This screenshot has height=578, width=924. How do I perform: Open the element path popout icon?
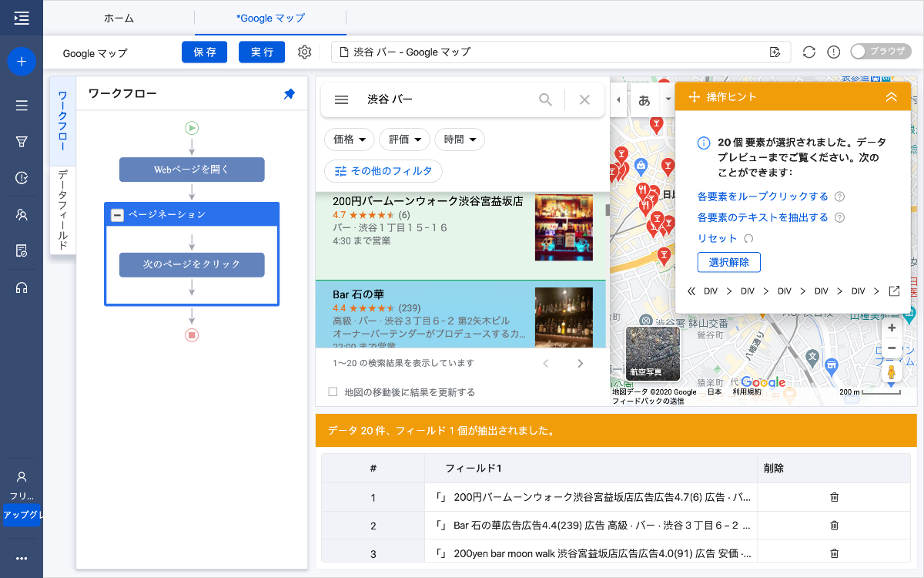894,291
